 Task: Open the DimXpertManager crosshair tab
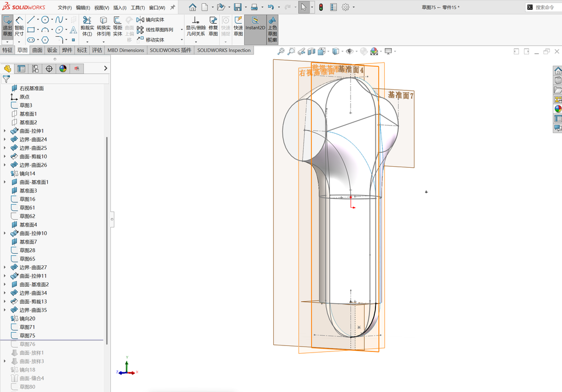click(49, 69)
